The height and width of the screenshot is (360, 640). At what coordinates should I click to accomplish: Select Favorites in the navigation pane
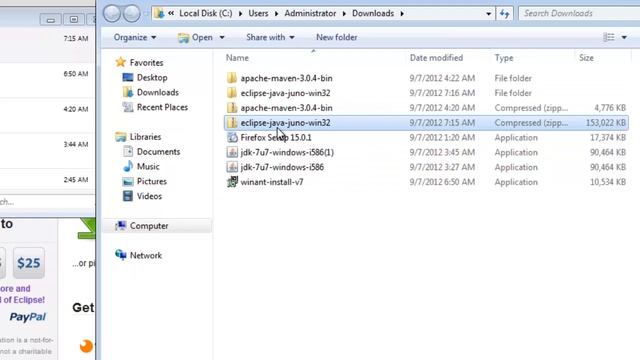click(146, 62)
